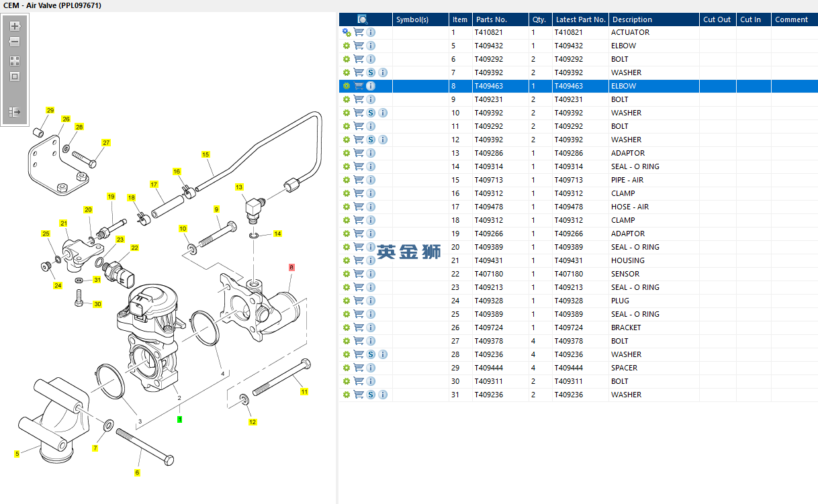Select callout 30 on the small bolt

pyautogui.click(x=97, y=304)
